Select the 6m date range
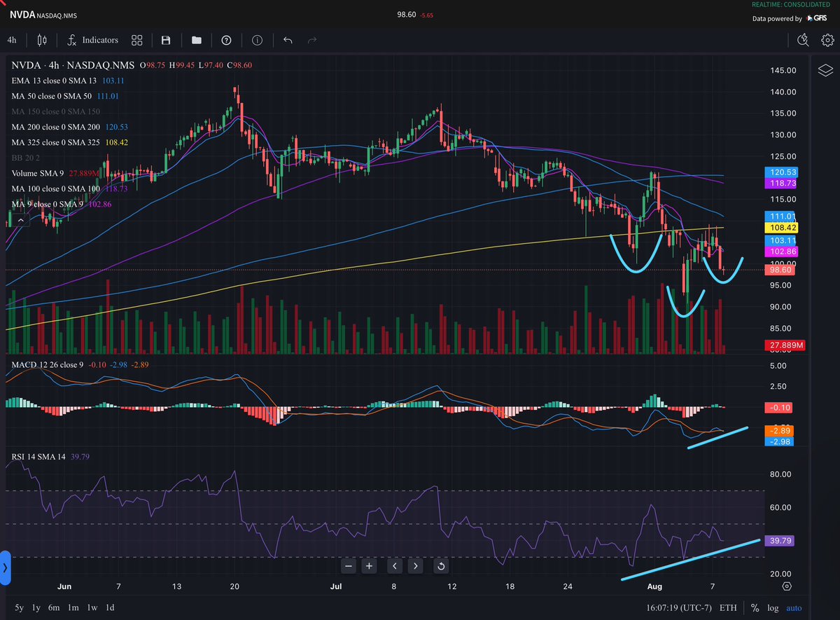840x620 pixels. pos(52,607)
